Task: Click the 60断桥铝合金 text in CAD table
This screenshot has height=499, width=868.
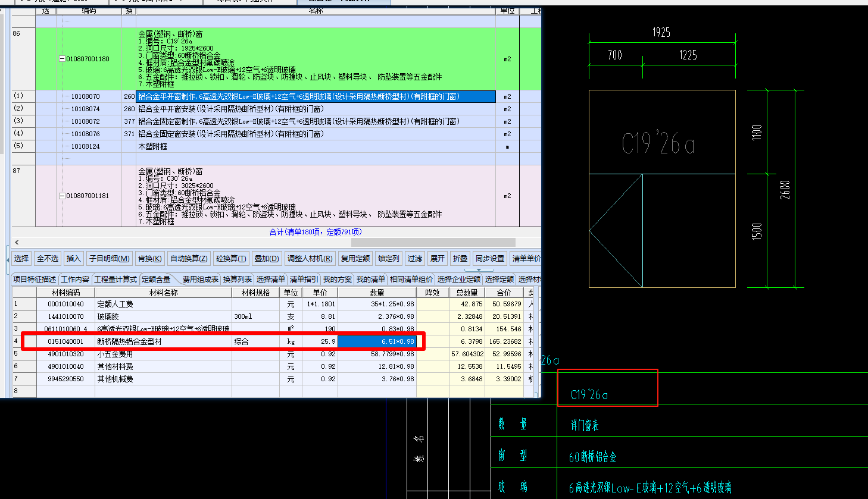Action: coord(593,457)
